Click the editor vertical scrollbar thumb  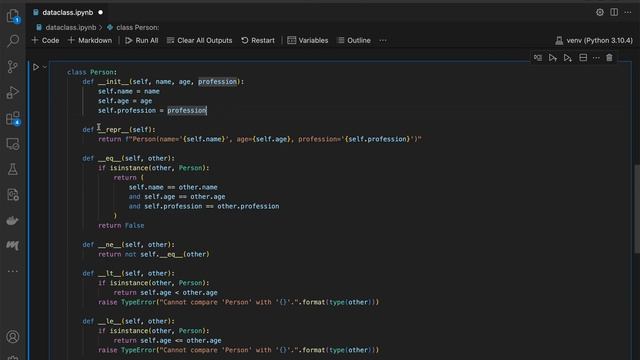tap(637, 209)
